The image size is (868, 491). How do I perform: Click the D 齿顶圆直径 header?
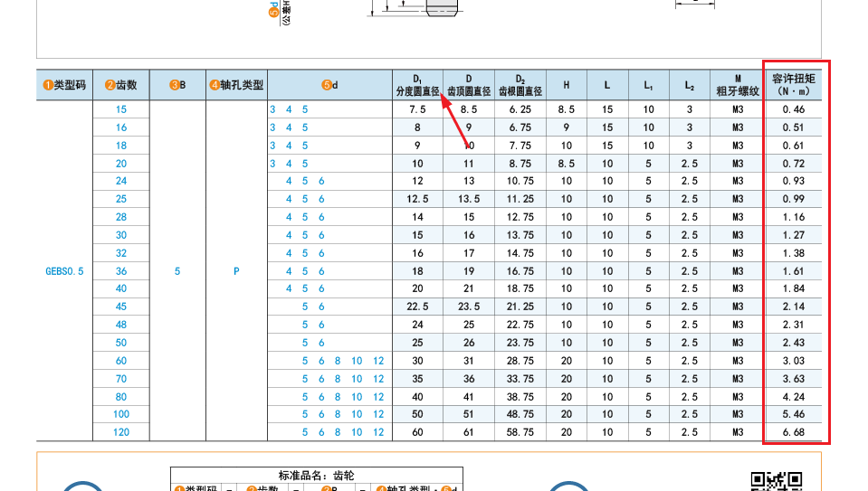[469, 85]
